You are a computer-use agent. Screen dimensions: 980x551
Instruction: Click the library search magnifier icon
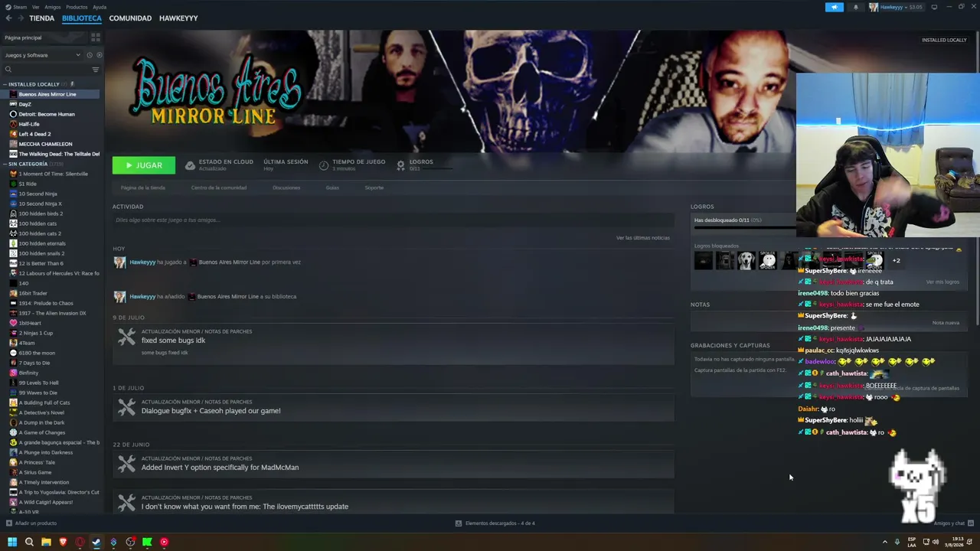tap(8, 70)
